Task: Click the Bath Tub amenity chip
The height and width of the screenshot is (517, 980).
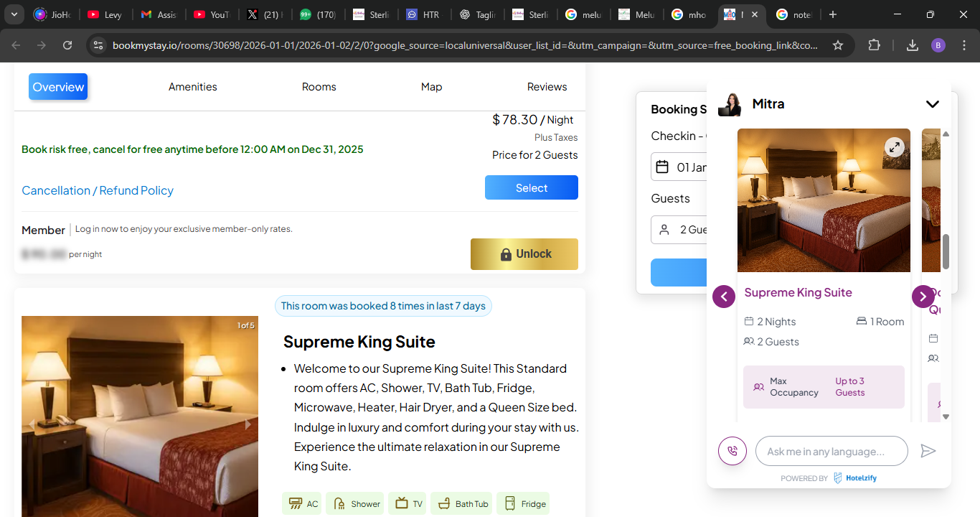Action: click(461, 503)
